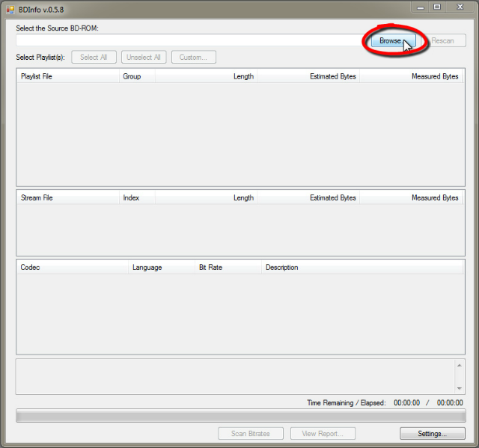Sort by Playlist File column header
This screenshot has width=479, height=448.
click(x=68, y=76)
